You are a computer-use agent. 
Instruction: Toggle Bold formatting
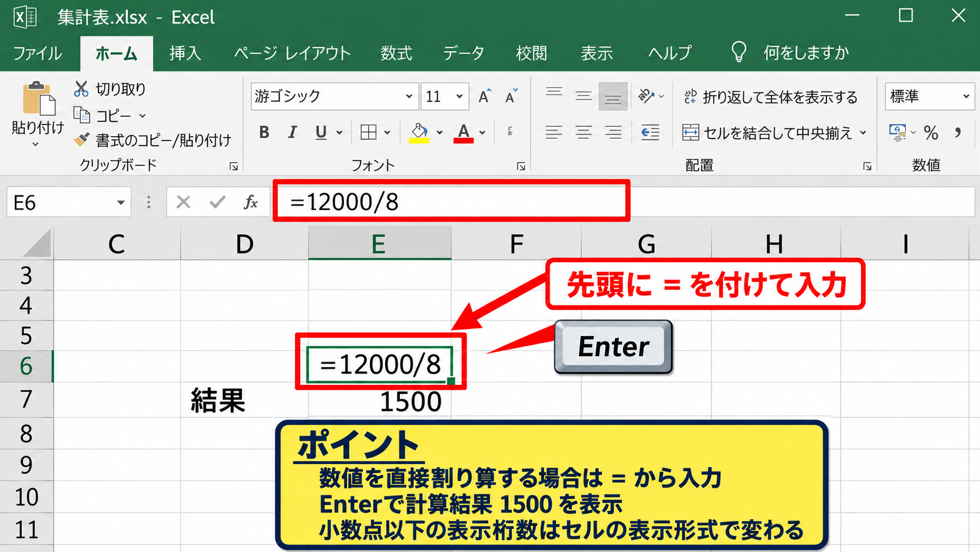264,133
